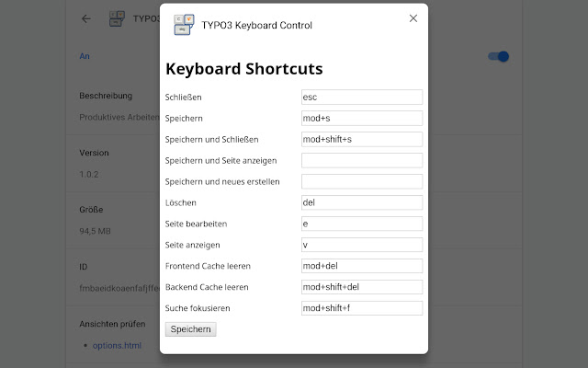Viewport: 588px width, 368px height.
Task: Focus the Suche fokusieren shortcut field
Action: point(362,308)
